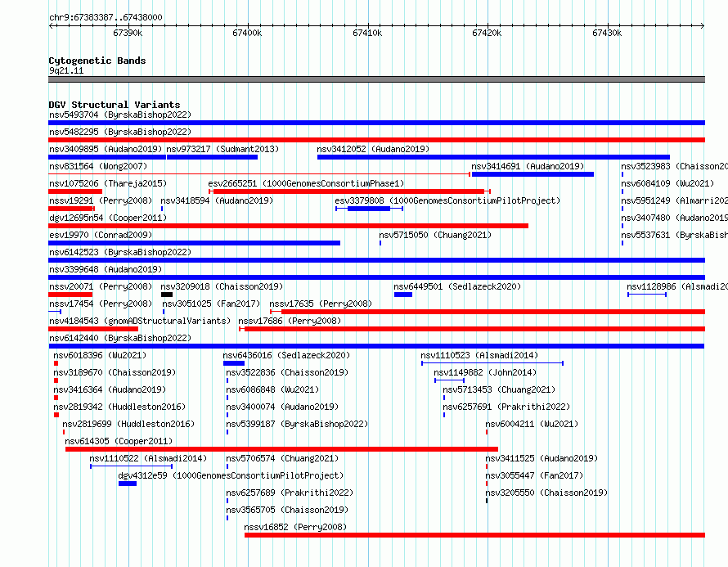Select the DGV Structural Variants track title
Image resolution: width=728 pixels, height=567 pixels.
(115, 105)
